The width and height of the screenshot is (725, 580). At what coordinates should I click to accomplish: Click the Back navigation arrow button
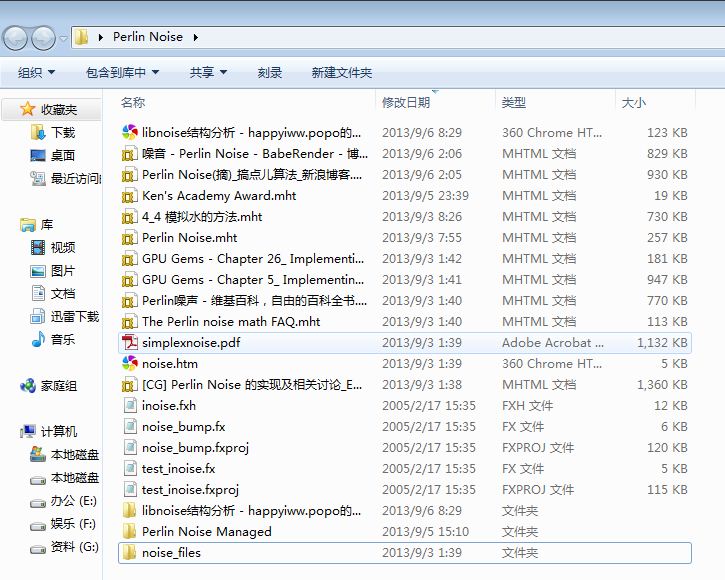(15, 38)
